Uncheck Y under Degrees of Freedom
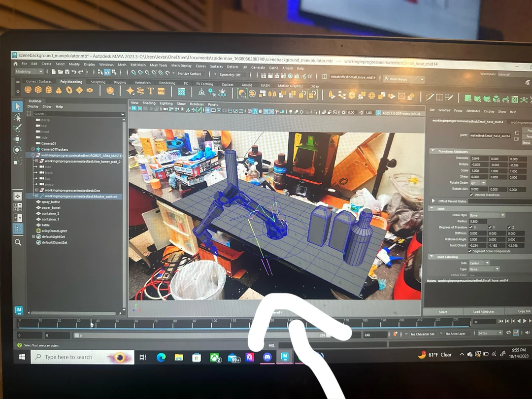 490,227
